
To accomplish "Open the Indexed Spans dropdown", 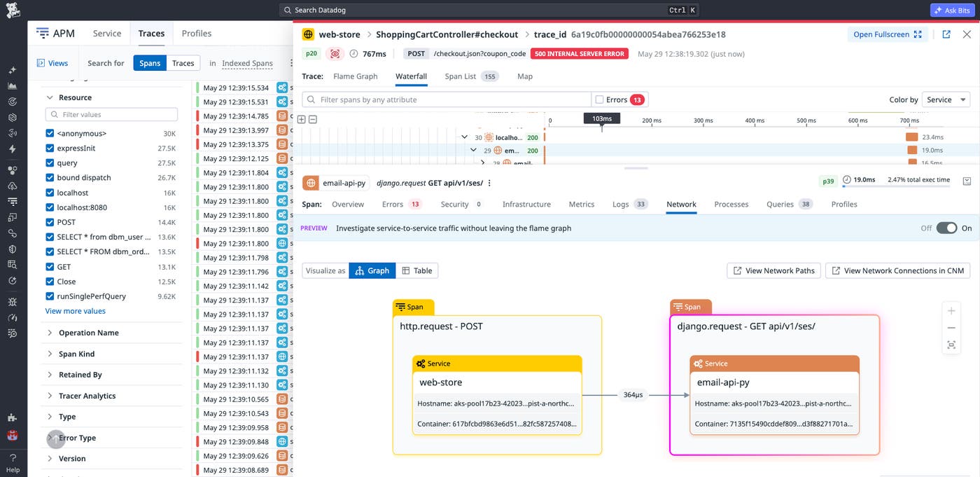I will point(247,63).
